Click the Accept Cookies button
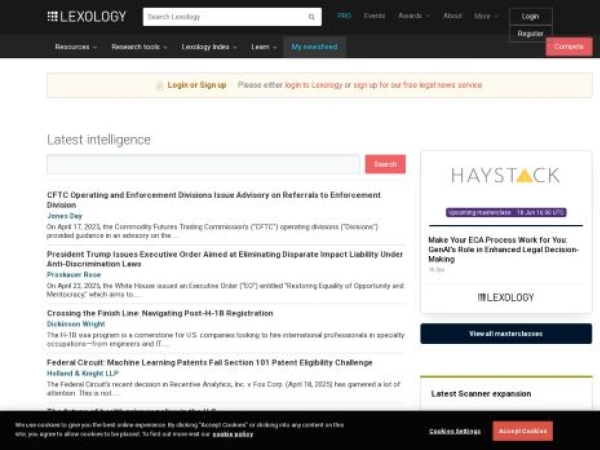This screenshot has height=450, width=600. [x=522, y=431]
